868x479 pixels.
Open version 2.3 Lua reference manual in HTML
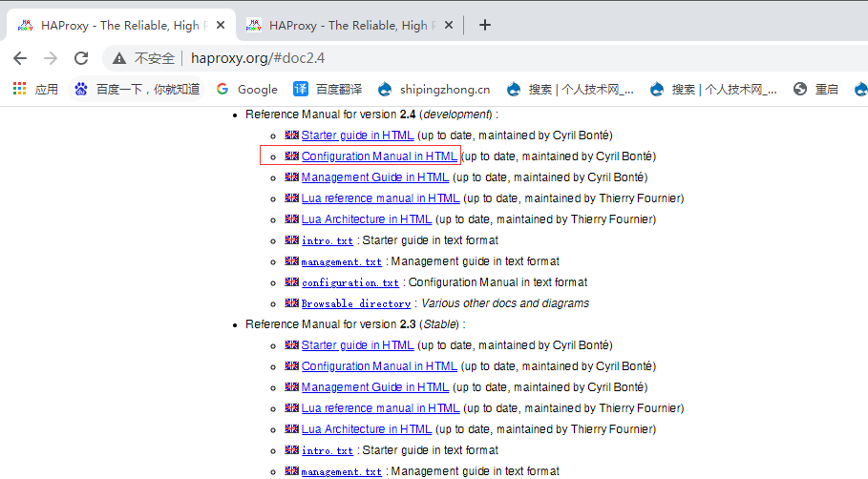click(380, 408)
